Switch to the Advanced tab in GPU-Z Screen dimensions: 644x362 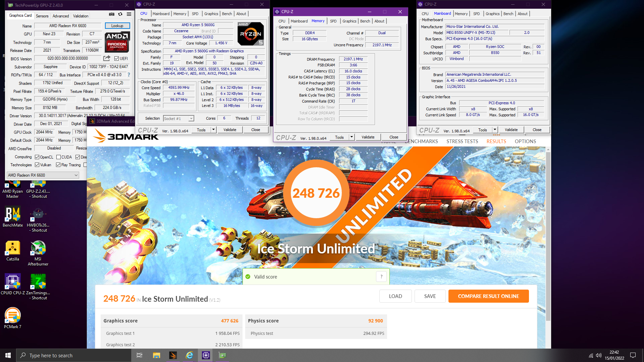[61, 16]
